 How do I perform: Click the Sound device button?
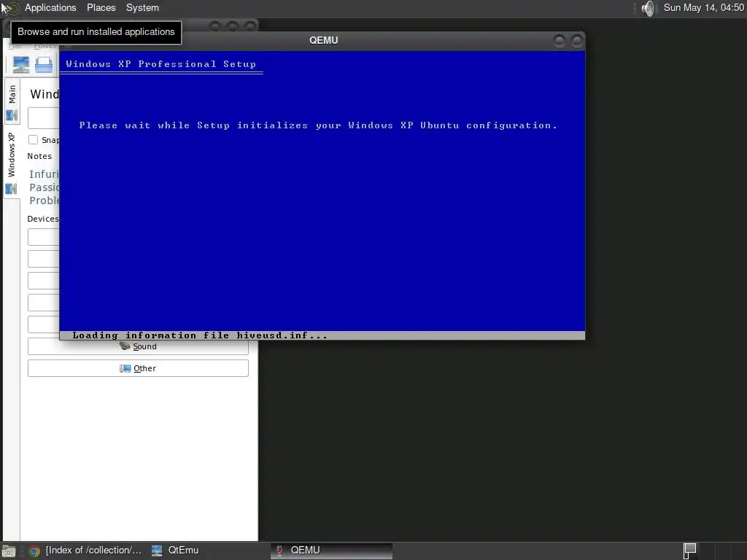pos(138,346)
